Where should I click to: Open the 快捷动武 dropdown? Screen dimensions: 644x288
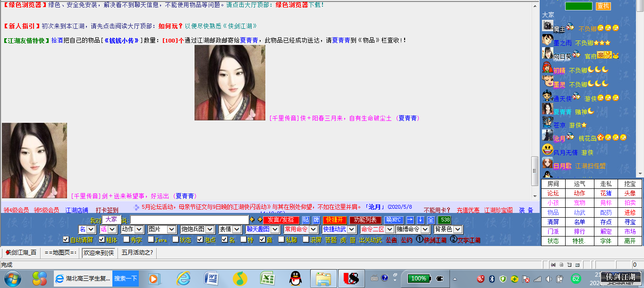339,229
